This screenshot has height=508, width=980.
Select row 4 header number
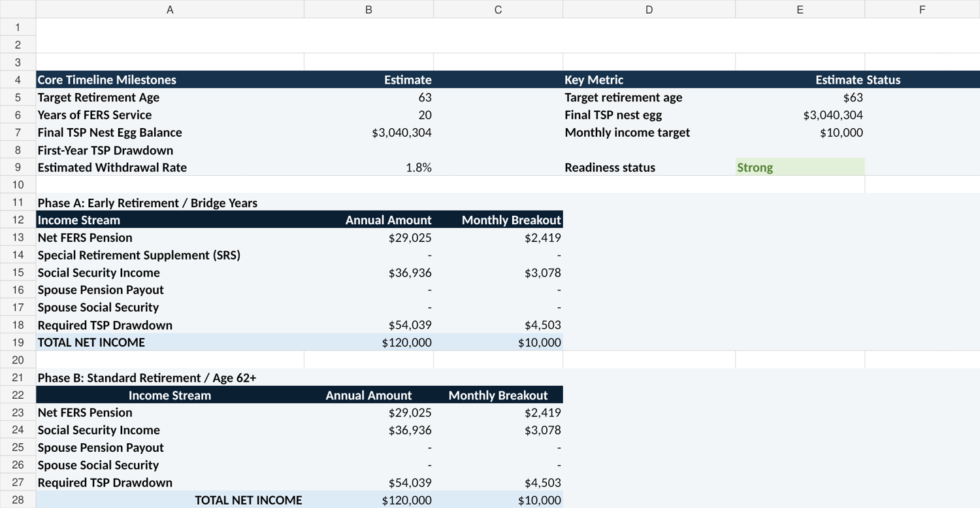pyautogui.click(x=18, y=80)
